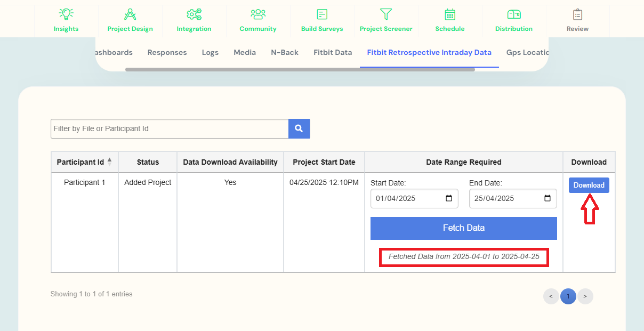Click the Status column header

(x=148, y=162)
